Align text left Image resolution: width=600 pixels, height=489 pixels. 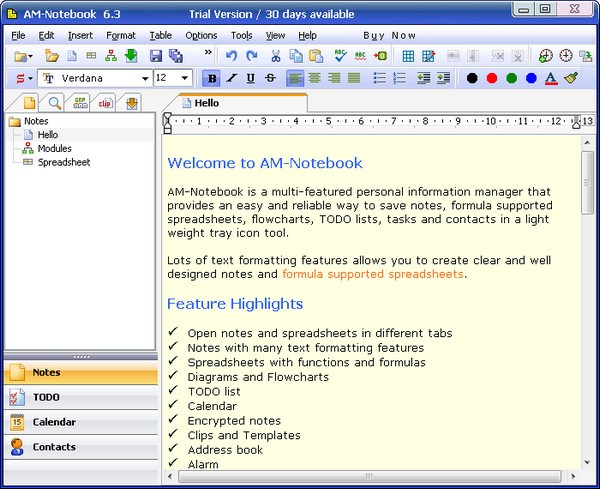(295, 78)
